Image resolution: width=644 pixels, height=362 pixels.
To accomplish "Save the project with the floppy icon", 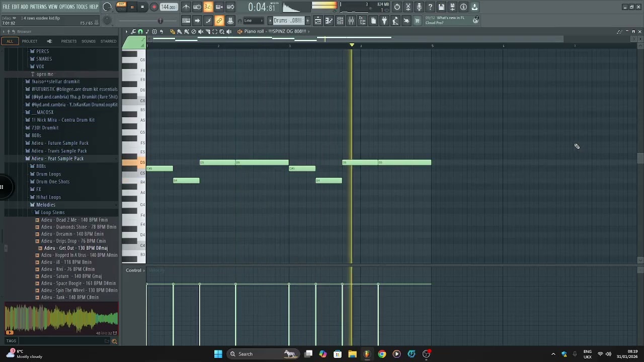I will [x=441, y=7].
